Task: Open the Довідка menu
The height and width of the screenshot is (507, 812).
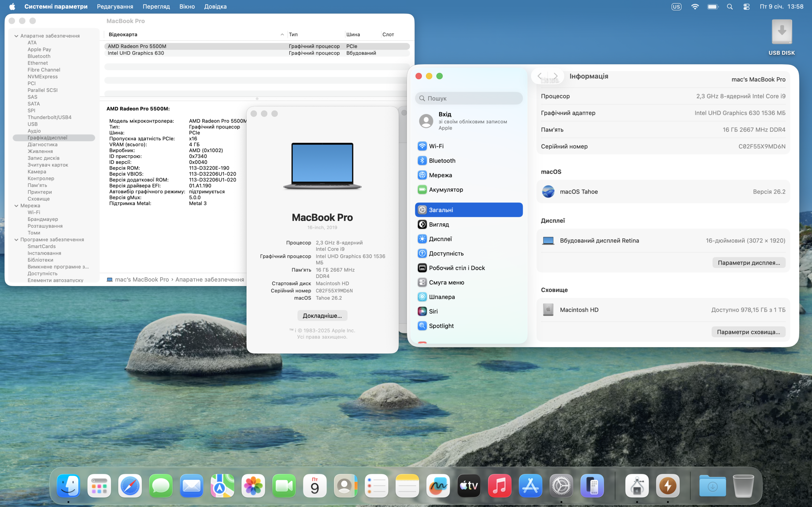Action: (x=215, y=7)
